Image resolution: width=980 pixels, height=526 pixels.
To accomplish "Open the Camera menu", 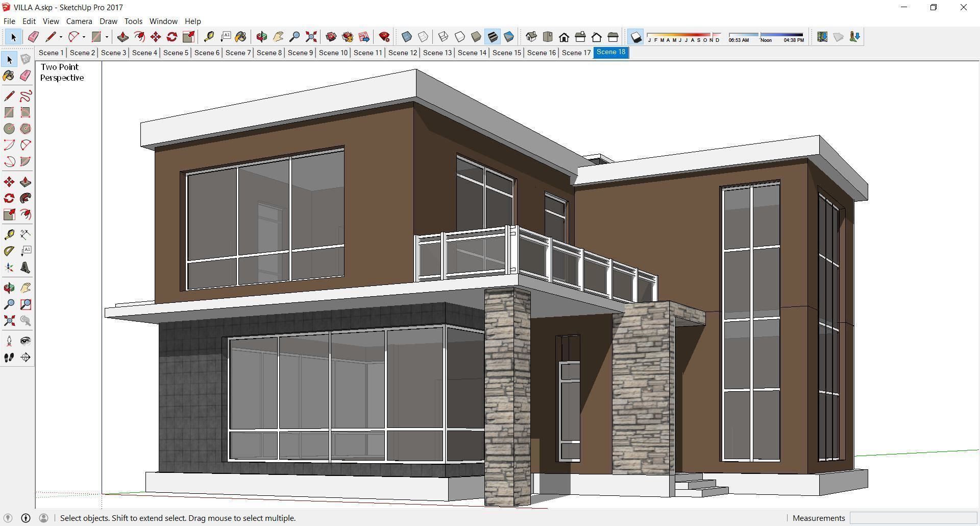I will 79,21.
